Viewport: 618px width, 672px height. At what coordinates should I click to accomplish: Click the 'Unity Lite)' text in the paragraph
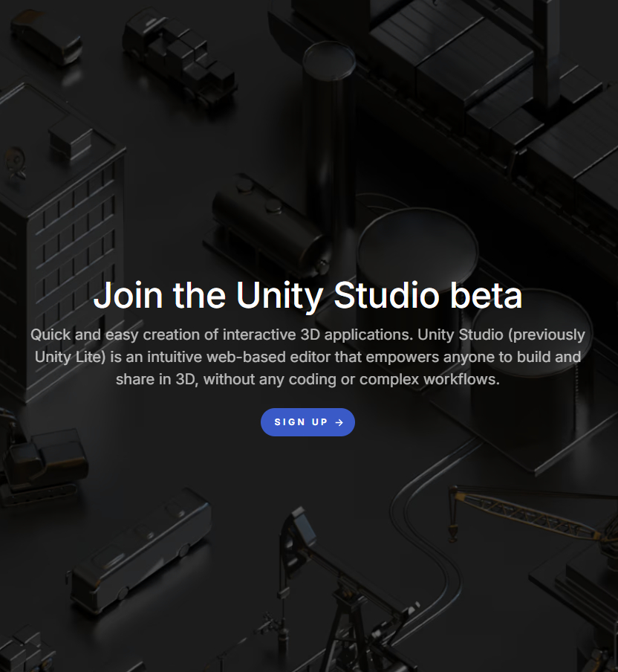click(x=71, y=357)
